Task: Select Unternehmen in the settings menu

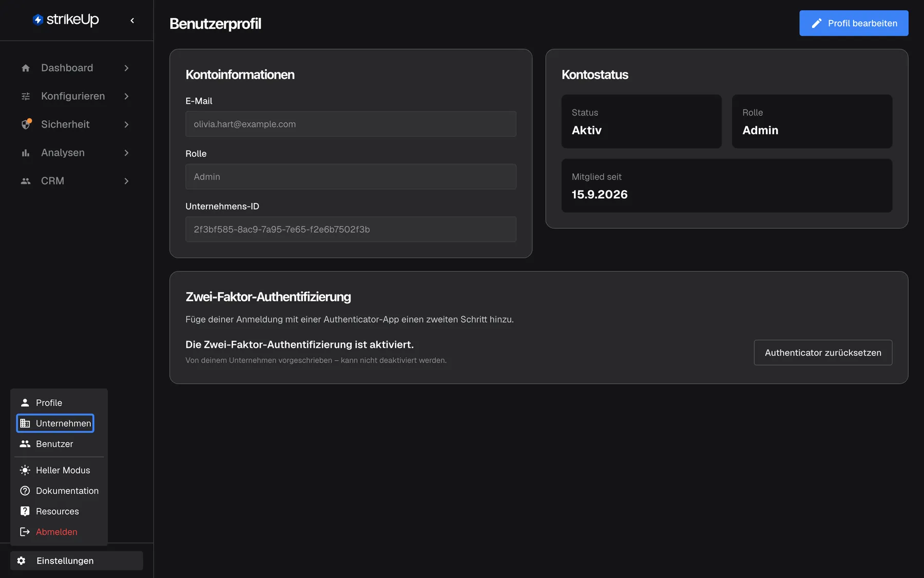Action: 55,423
